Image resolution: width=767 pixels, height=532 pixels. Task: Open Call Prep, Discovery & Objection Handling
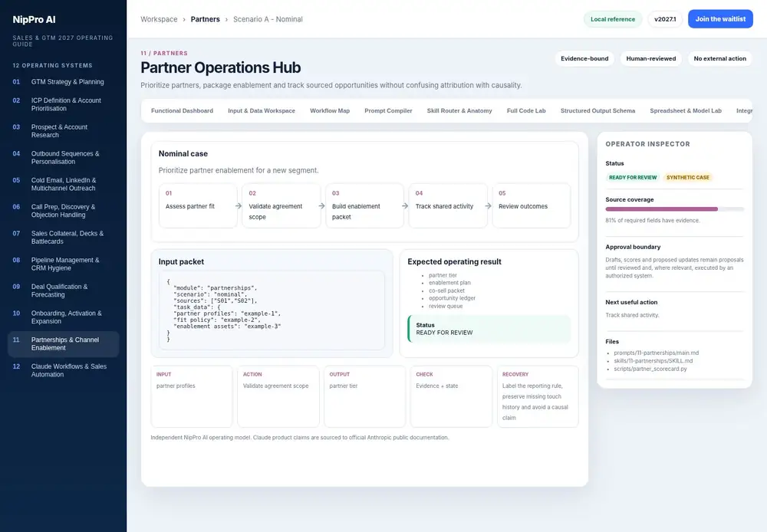pyautogui.click(x=63, y=211)
